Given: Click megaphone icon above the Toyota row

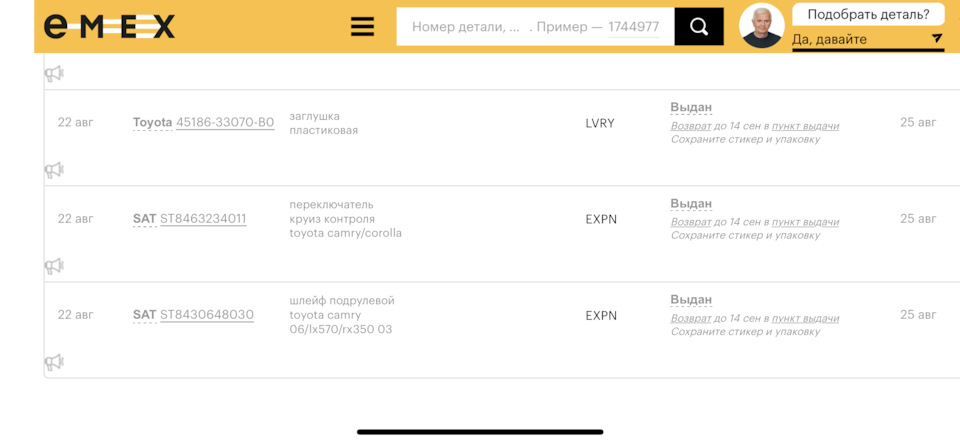Looking at the screenshot, I should tap(54, 74).
